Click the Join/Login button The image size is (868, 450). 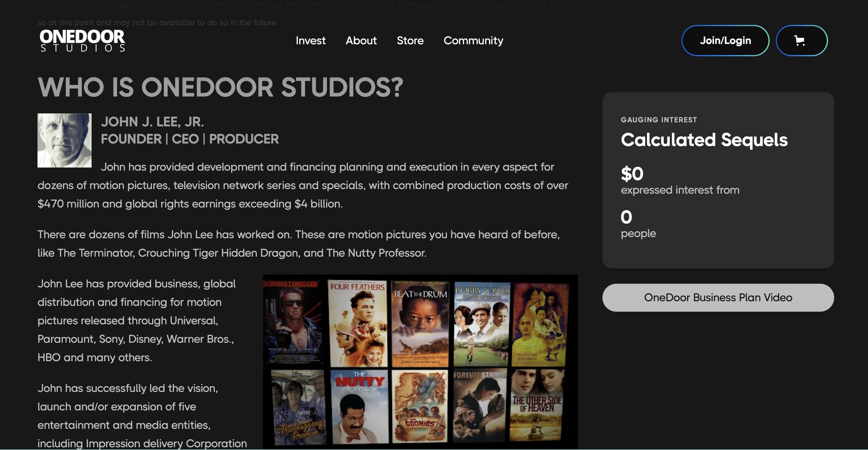(x=725, y=41)
